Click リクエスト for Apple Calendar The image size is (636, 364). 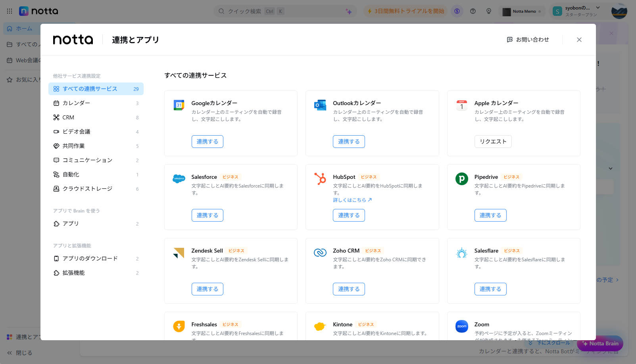point(493,142)
